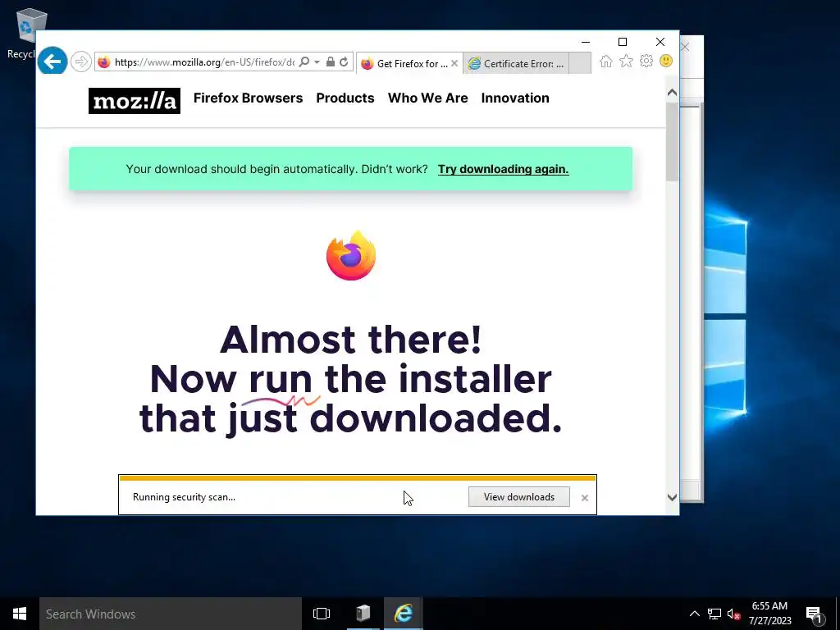Dismiss the security scan notification bar

pos(584,498)
